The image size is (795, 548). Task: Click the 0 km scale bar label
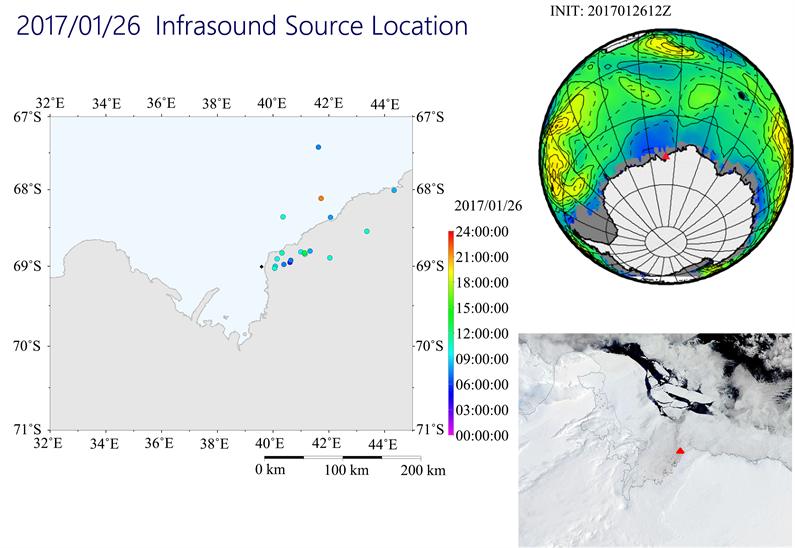270,470
